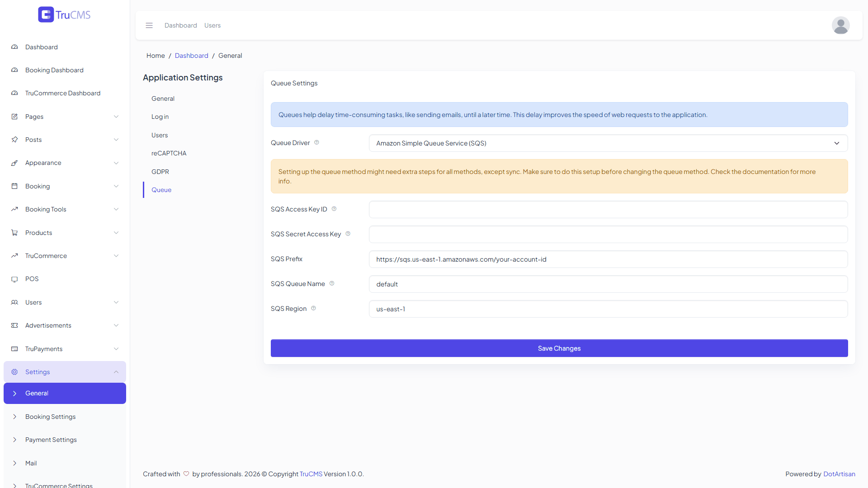Image resolution: width=868 pixels, height=488 pixels.
Task: Click the Dashboard sidebar icon
Action: (14, 47)
